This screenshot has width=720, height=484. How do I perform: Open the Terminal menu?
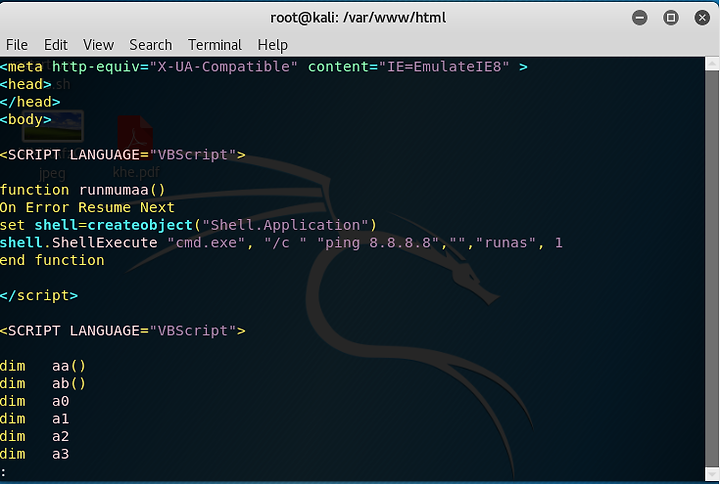tap(214, 45)
